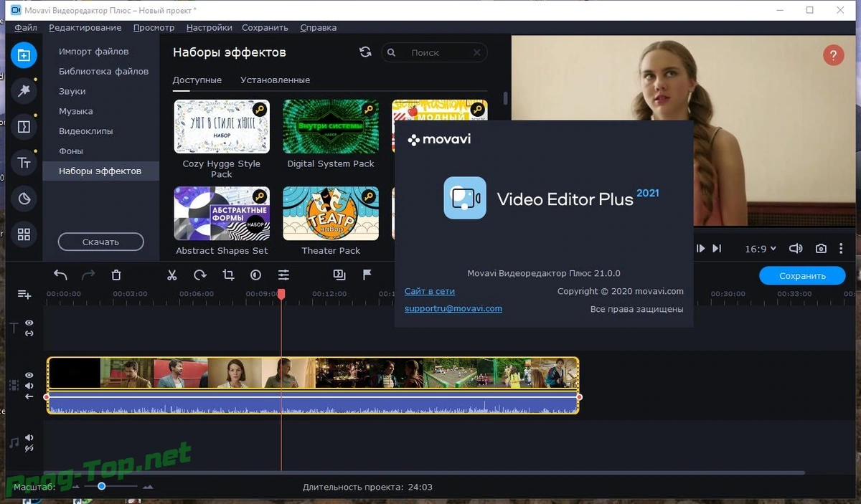Click the redo arrow in timeline toolbar
The height and width of the screenshot is (504, 861).
(x=88, y=275)
